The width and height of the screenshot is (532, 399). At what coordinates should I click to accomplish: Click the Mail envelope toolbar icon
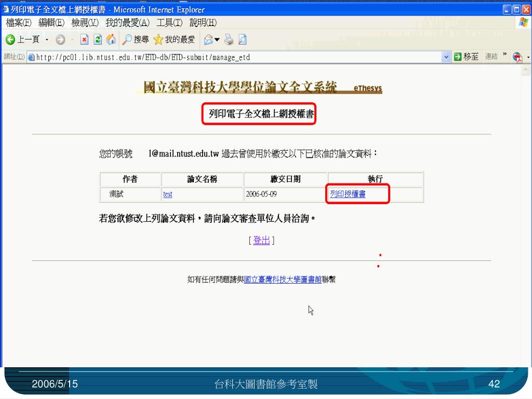click(208, 39)
